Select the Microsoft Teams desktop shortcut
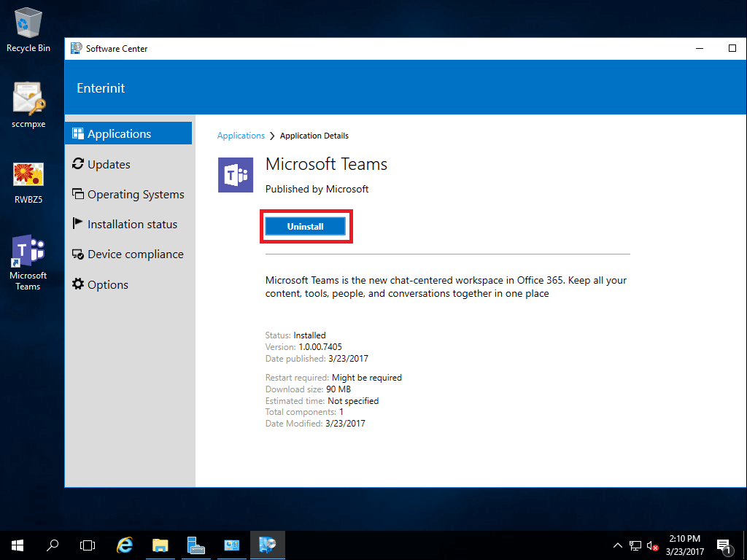 [28, 262]
